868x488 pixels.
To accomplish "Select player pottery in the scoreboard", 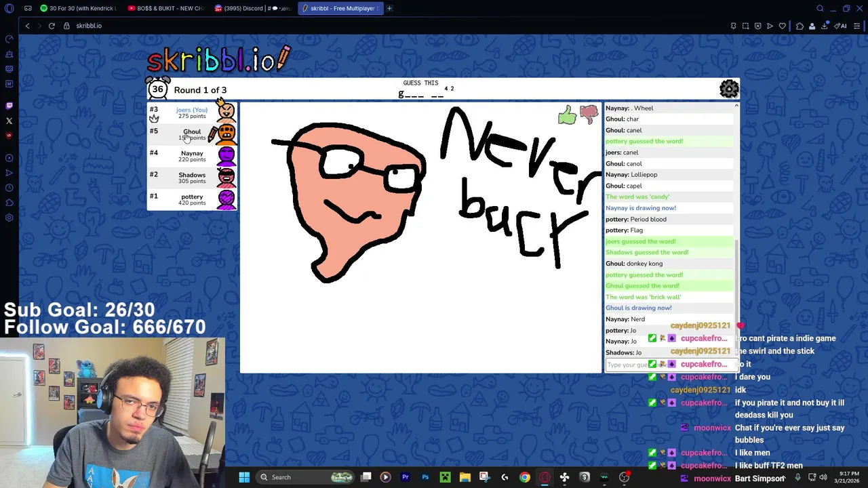I will pyautogui.click(x=192, y=199).
